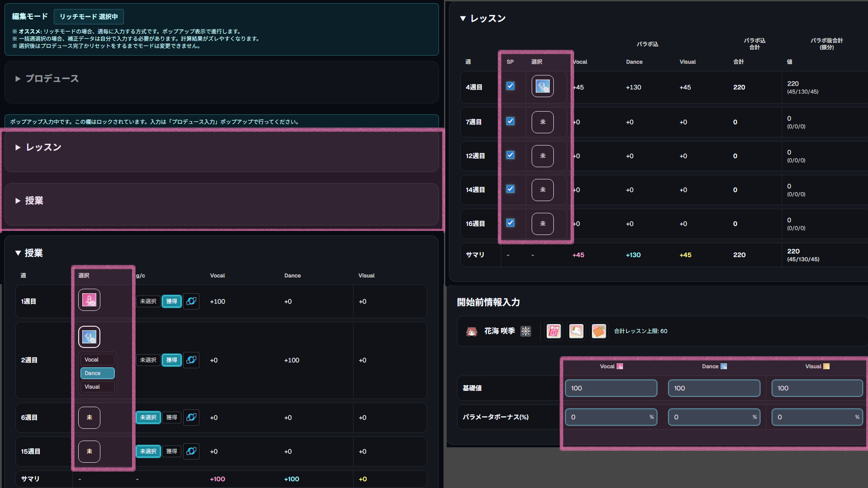Click the orange item icon beside the hat
The image size is (868, 488).
599,331
